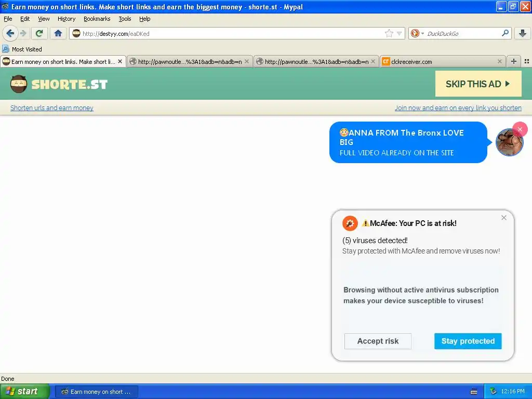Open a new tab with plus button
The image size is (532, 399).
(514, 61)
